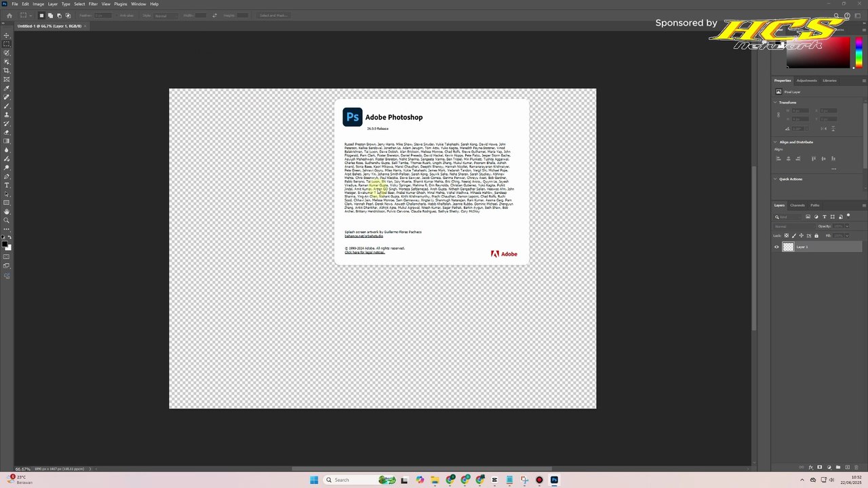Select the Move tool
This screenshot has height=488, width=868.
(7, 35)
